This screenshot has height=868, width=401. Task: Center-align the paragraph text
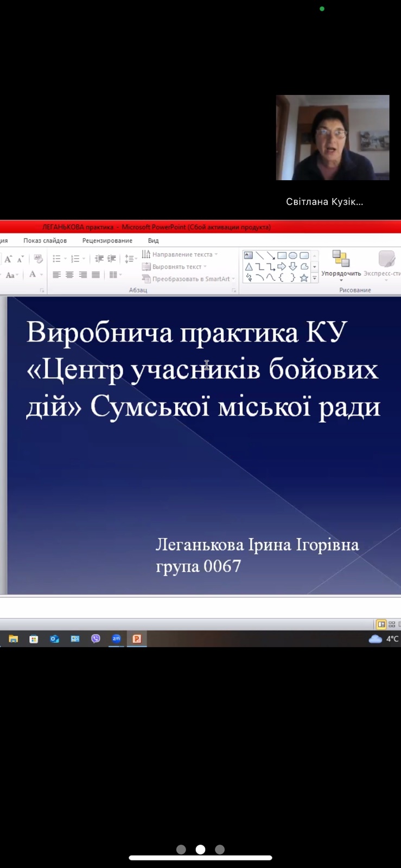click(69, 275)
